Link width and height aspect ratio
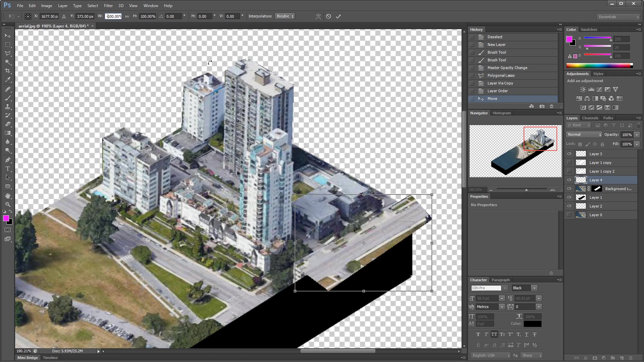644x362 pixels. coord(127,16)
